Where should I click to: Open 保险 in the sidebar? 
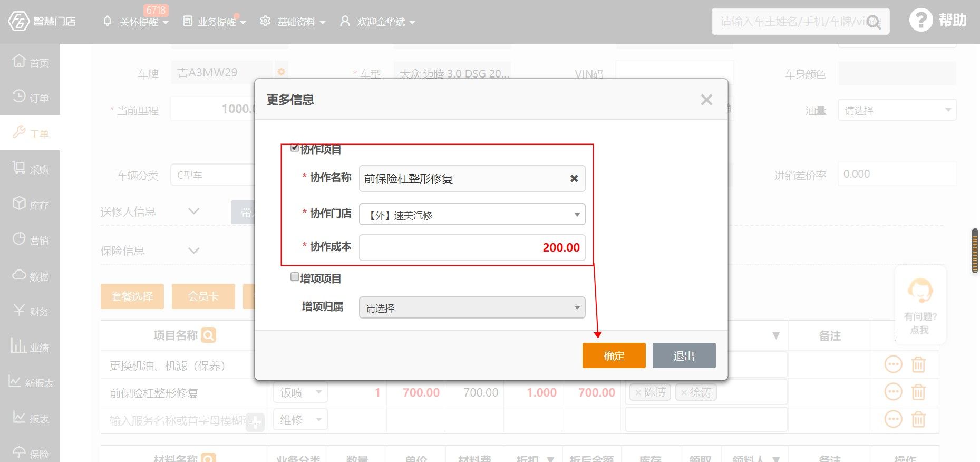coord(30,453)
